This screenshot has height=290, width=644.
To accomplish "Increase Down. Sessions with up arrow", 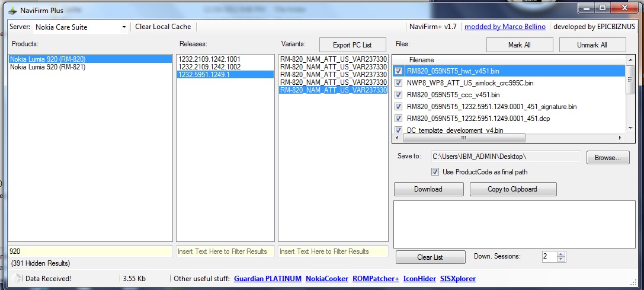I will (x=562, y=254).
